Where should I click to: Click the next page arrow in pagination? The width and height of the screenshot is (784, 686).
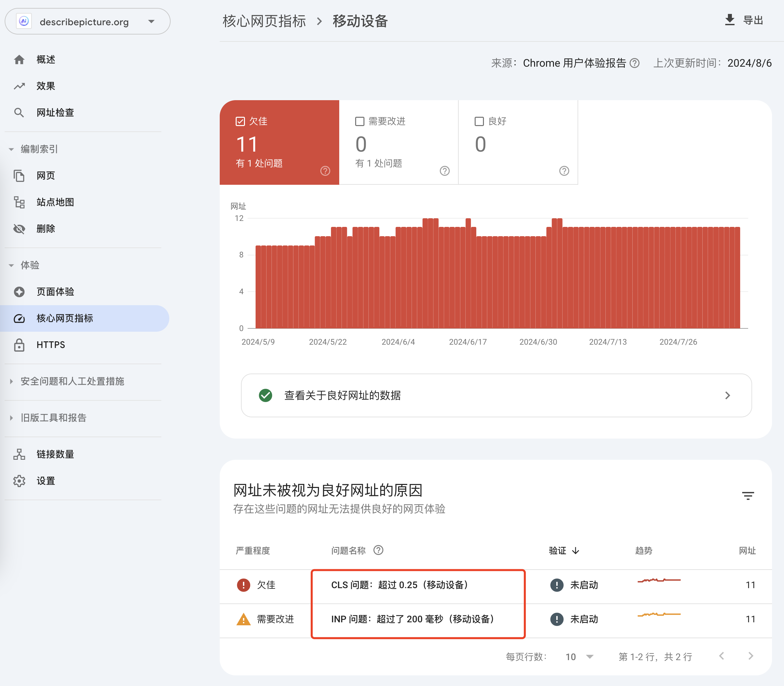pyautogui.click(x=751, y=656)
